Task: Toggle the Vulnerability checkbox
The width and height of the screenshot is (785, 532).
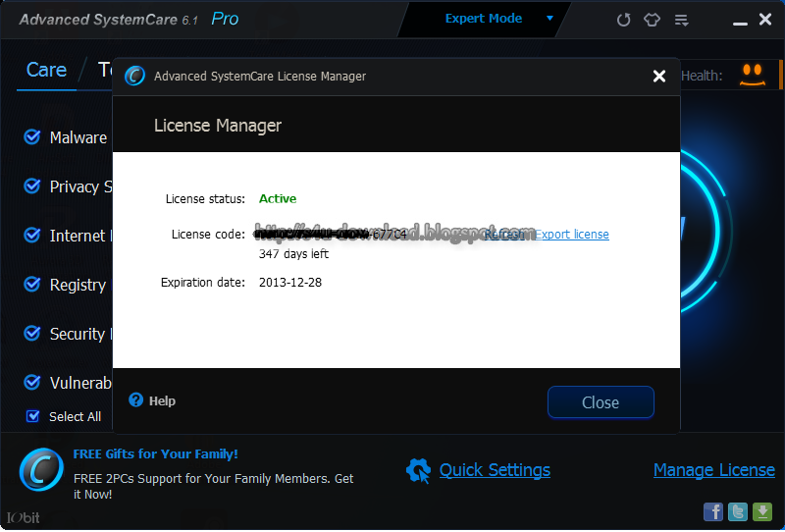Action: [x=32, y=382]
